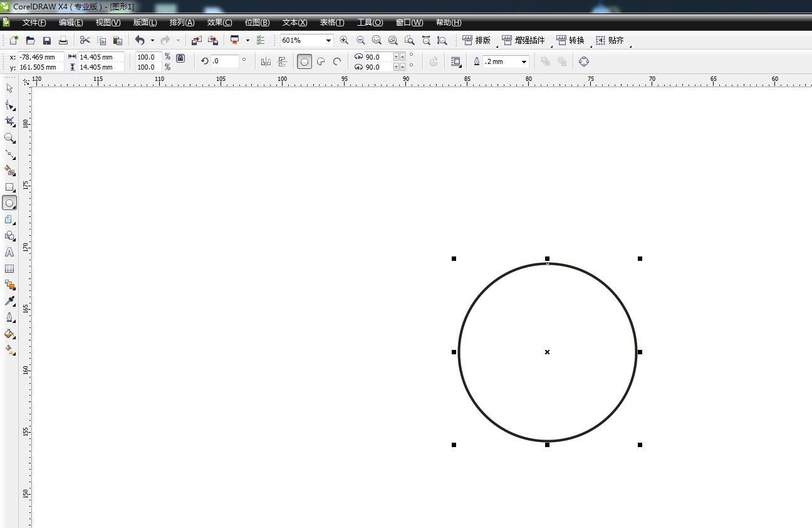The width and height of the screenshot is (812, 528).
Task: Open the zoom level dropdown
Action: coord(328,40)
